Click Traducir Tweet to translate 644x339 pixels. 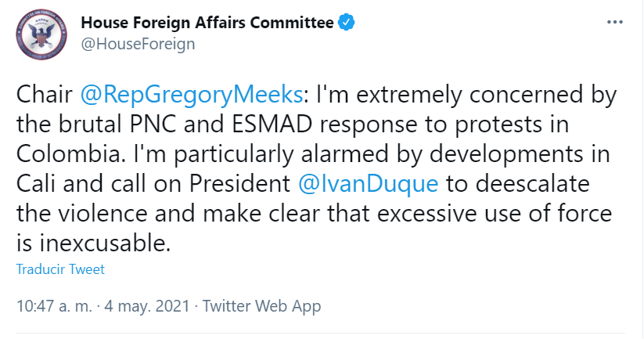tap(60, 269)
